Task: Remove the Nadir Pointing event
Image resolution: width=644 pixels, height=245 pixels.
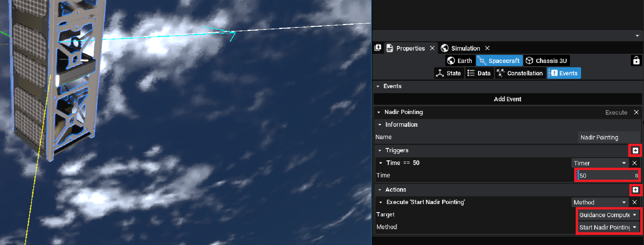Action: pos(636,112)
